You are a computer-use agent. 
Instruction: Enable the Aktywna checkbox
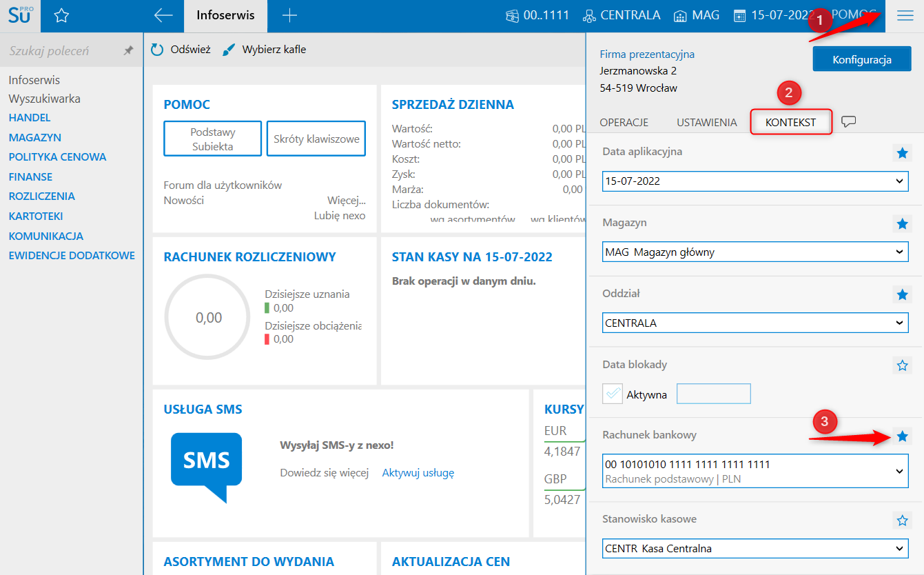coord(613,394)
